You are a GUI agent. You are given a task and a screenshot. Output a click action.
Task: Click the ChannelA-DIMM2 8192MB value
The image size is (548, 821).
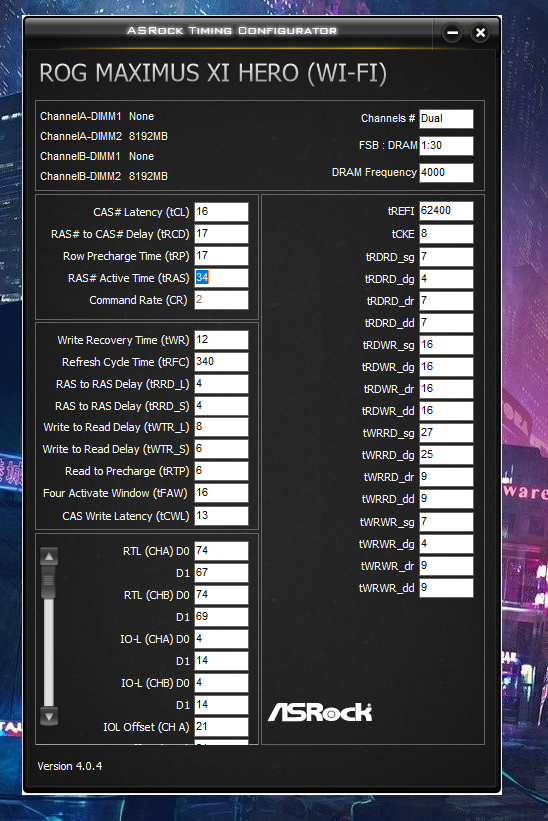click(148, 136)
